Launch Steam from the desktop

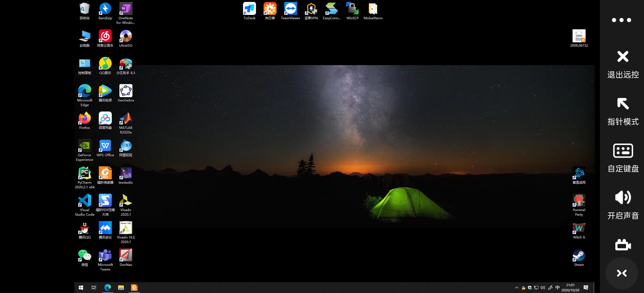coord(579,258)
